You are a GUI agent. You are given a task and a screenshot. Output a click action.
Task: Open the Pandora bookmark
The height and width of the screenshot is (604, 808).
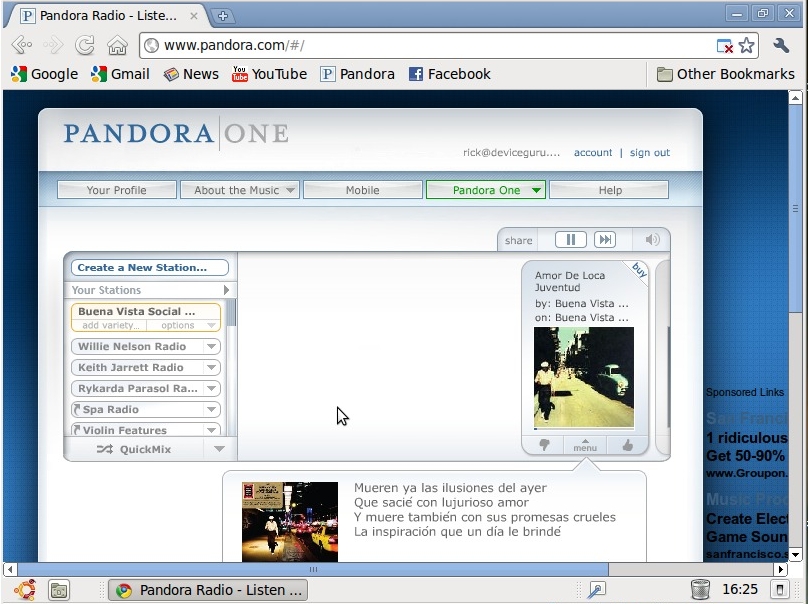pos(357,74)
